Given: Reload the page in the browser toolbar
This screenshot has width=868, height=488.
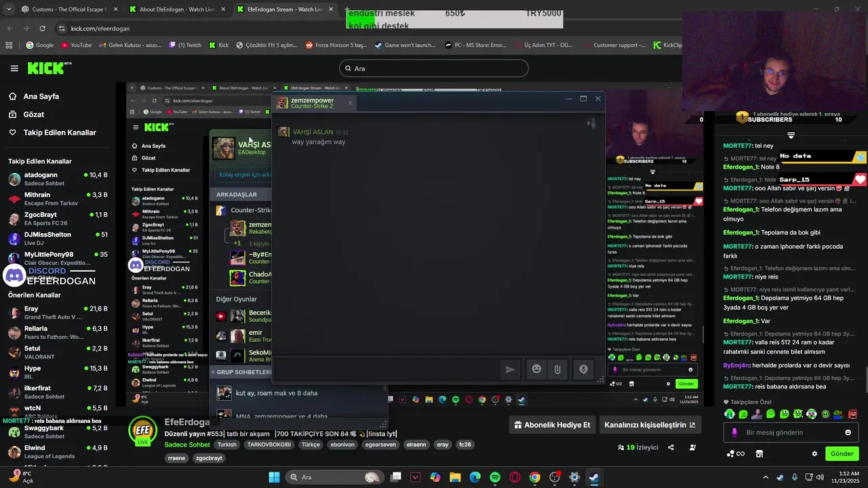Looking at the screenshot, I should (x=42, y=28).
